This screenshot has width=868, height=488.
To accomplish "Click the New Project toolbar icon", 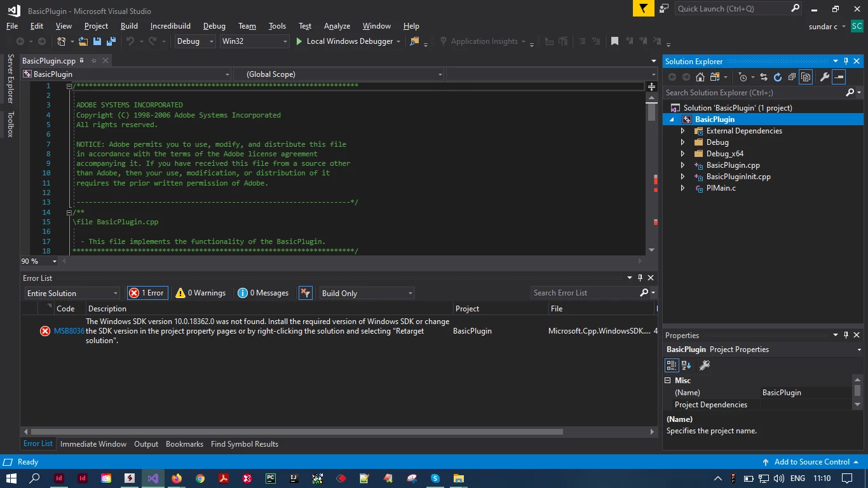I will (x=62, y=41).
